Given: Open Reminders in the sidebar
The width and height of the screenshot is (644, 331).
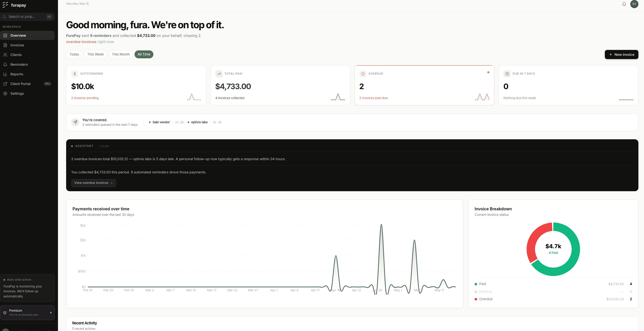Looking at the screenshot, I should pyautogui.click(x=27, y=64).
